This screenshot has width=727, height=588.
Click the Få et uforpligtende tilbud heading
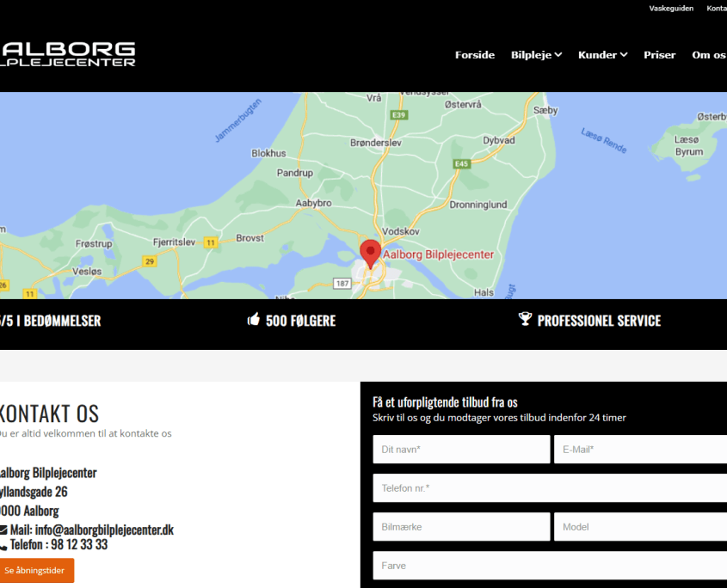pos(445,402)
